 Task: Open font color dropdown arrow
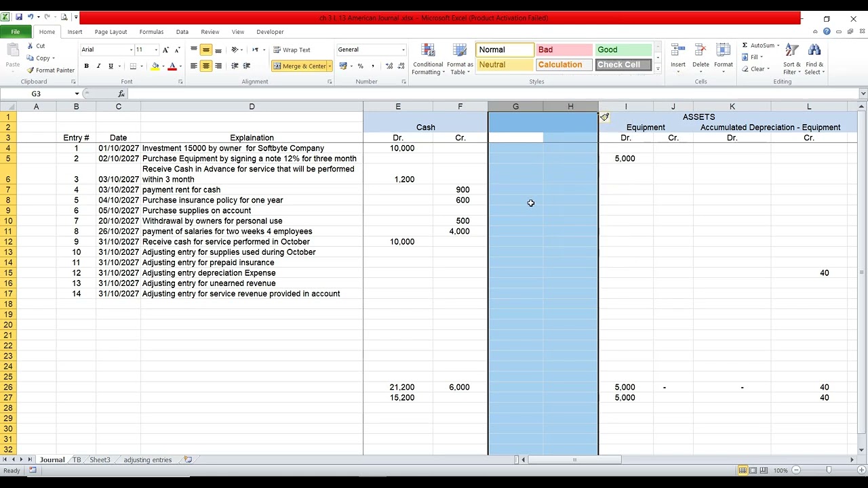[x=180, y=66]
